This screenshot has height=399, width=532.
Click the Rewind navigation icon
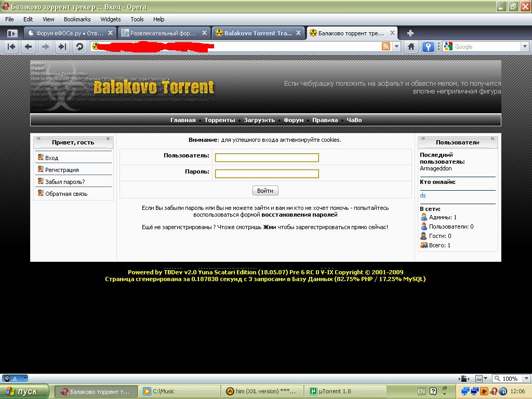point(11,47)
